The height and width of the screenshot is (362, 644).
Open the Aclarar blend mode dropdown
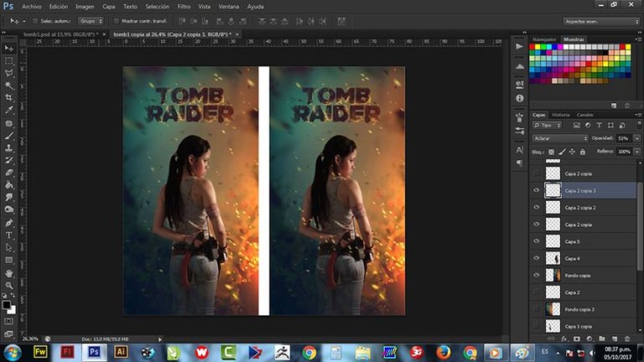560,138
